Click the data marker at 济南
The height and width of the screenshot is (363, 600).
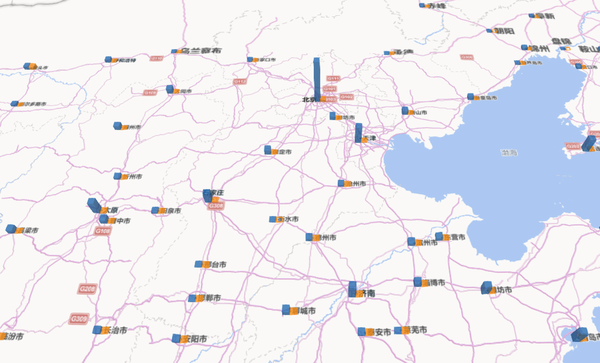pos(352,289)
